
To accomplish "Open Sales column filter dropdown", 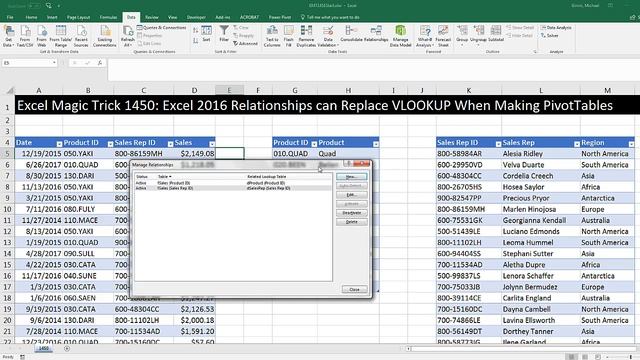I will tap(212, 144).
